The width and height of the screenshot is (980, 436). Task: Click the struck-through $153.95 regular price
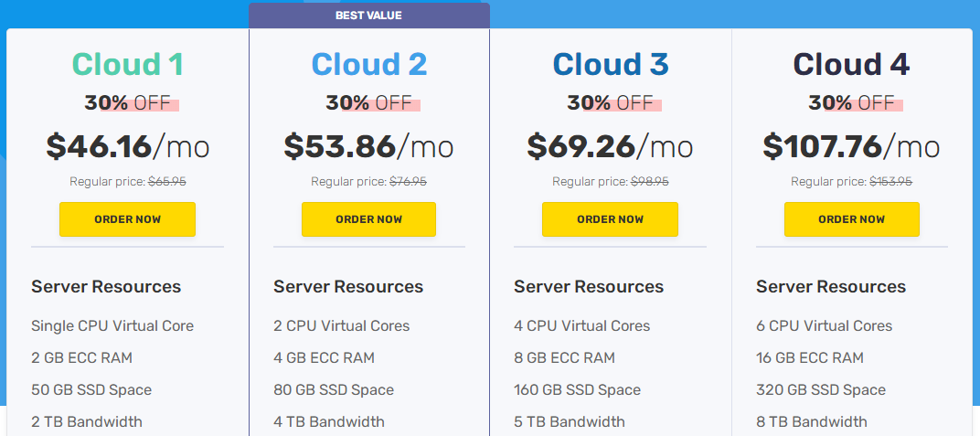(x=890, y=182)
